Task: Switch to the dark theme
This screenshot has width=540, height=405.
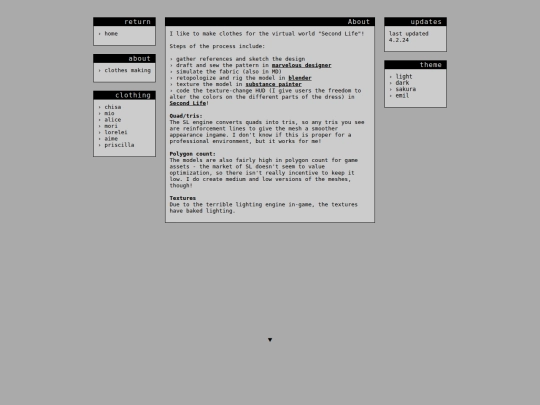Action: (x=402, y=83)
